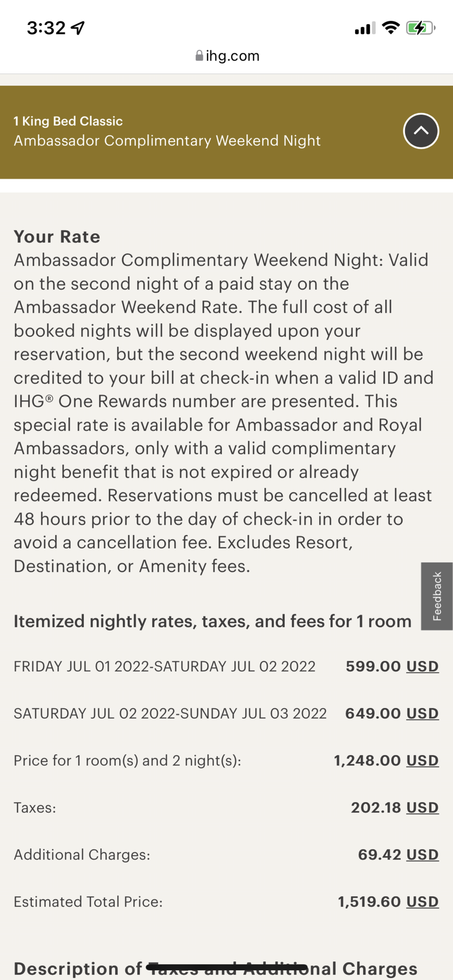Tap the Description of Taxes and Additional Charges heading
The width and height of the screenshot is (453, 980).
[x=216, y=969]
